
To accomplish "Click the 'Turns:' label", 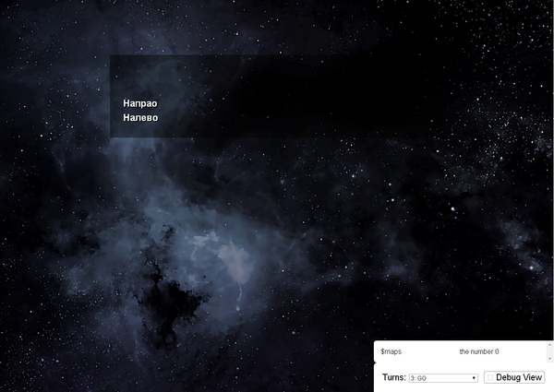I will click(x=393, y=378).
